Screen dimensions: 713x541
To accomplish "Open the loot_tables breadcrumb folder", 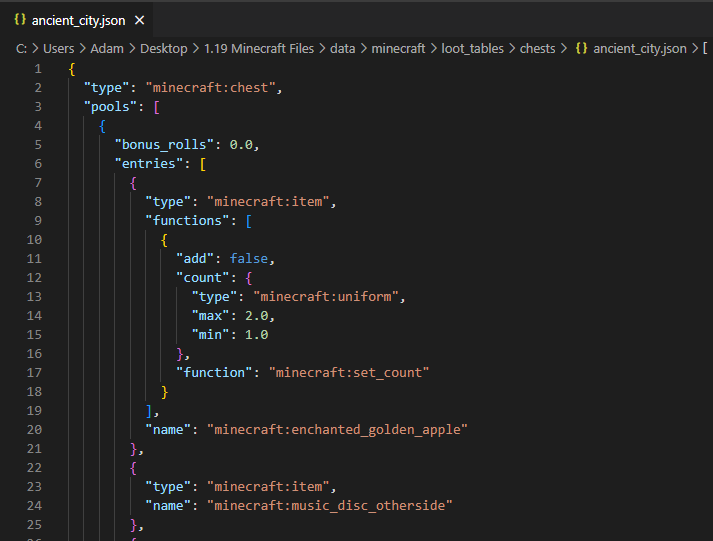I will (x=472, y=48).
